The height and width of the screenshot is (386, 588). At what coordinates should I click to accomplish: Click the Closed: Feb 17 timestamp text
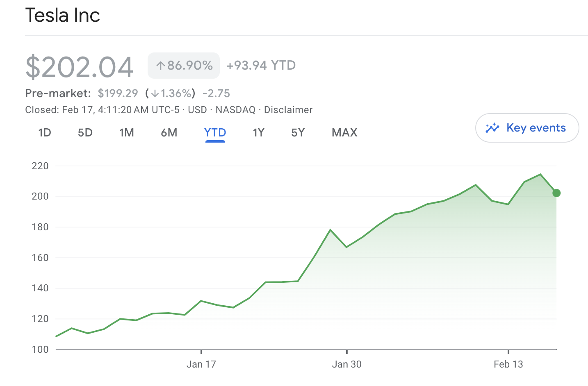[x=102, y=110]
